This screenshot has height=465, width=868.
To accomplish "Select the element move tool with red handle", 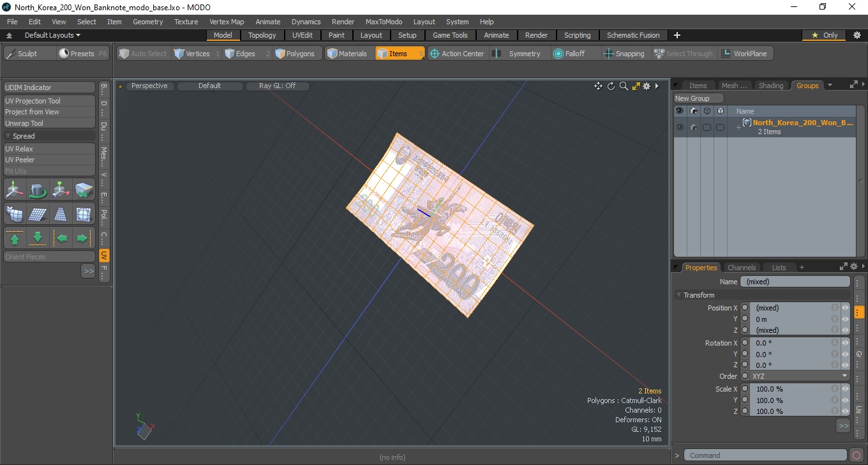I will pos(61,190).
